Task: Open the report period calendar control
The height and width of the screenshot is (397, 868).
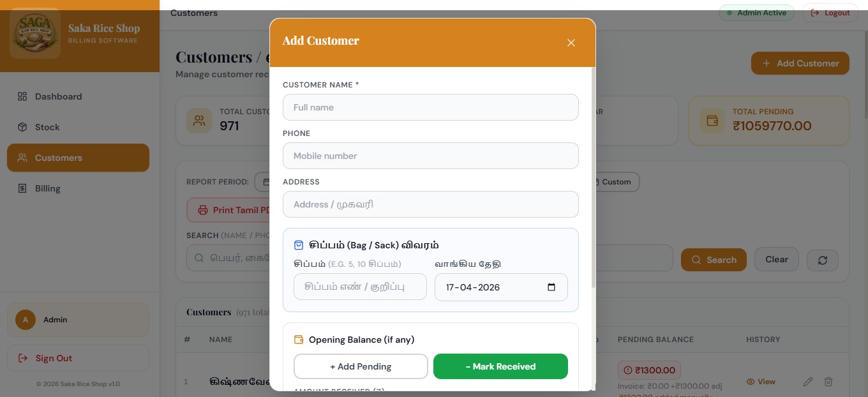Action: pos(268,182)
